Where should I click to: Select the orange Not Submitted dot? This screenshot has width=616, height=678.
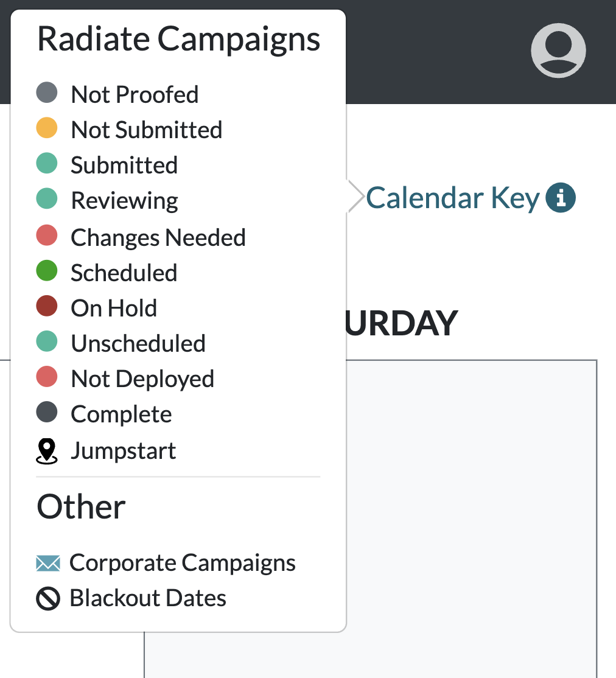(47, 128)
